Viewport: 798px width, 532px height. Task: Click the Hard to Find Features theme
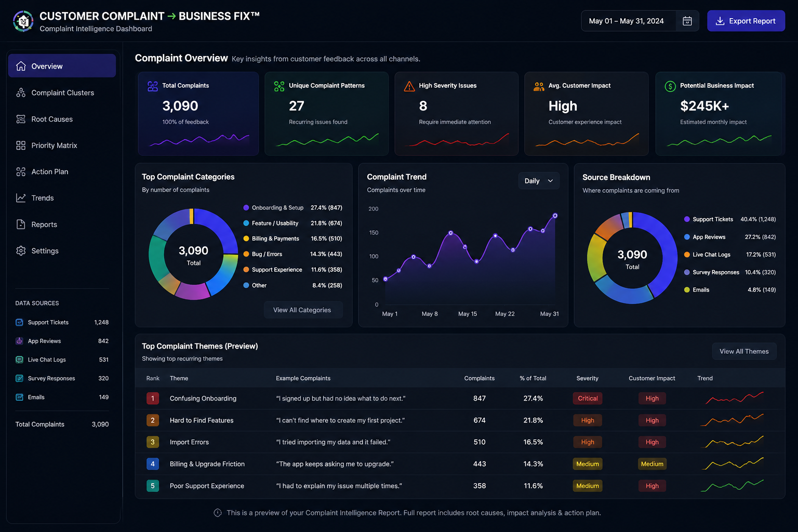pyautogui.click(x=202, y=420)
